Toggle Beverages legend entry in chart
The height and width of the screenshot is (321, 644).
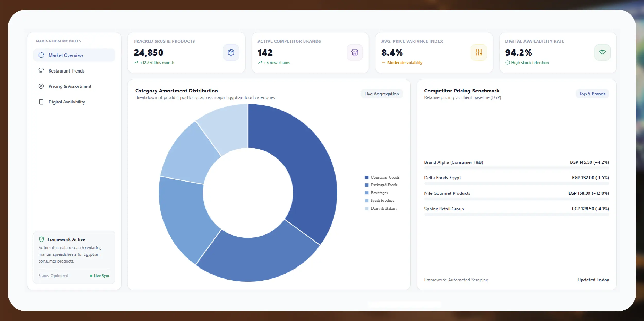click(x=376, y=193)
